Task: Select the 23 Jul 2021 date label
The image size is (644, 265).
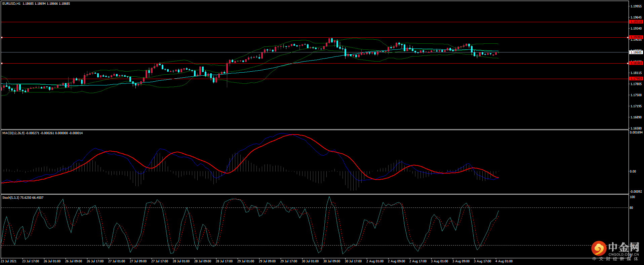Action: [x=9, y=261]
